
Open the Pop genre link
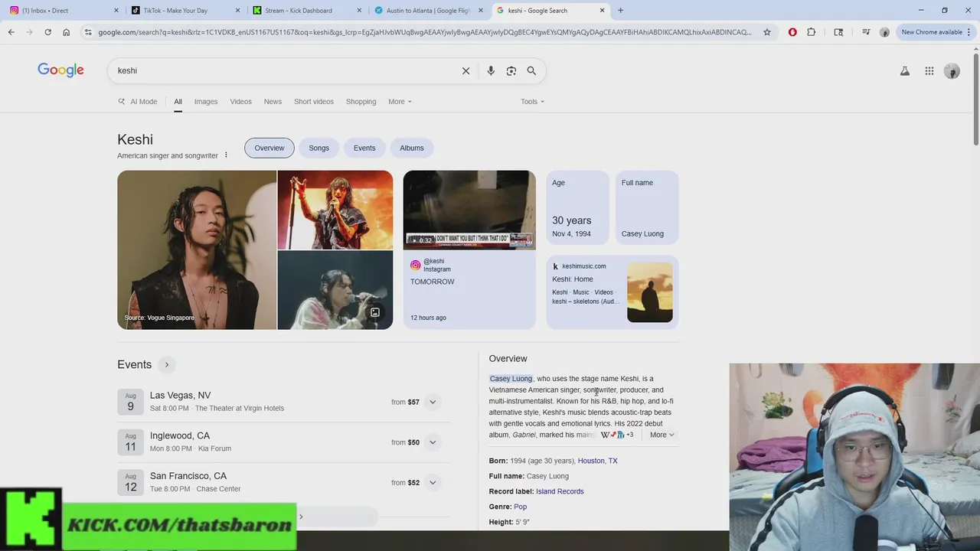click(520, 507)
